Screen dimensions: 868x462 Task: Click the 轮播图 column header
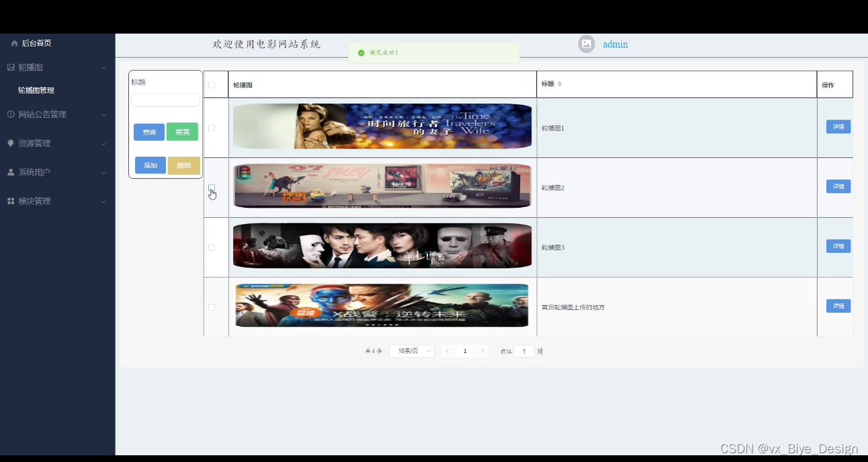(x=382, y=85)
